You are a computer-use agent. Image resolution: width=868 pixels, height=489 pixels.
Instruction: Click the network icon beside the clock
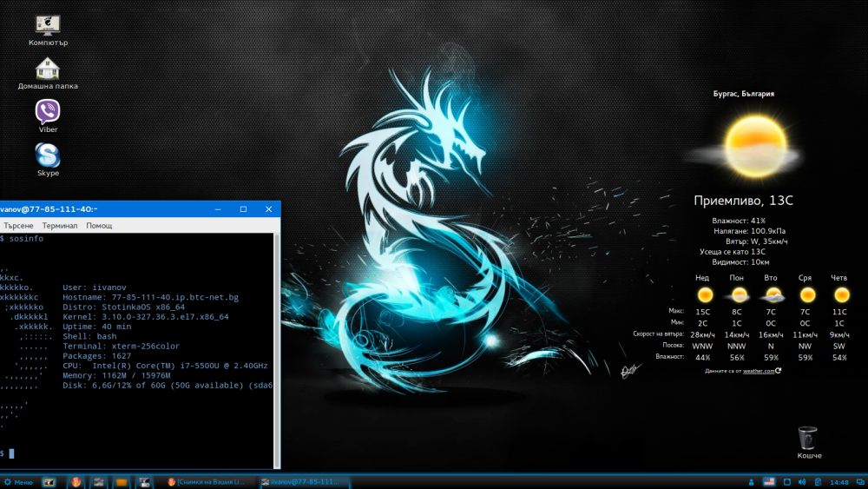(819, 482)
